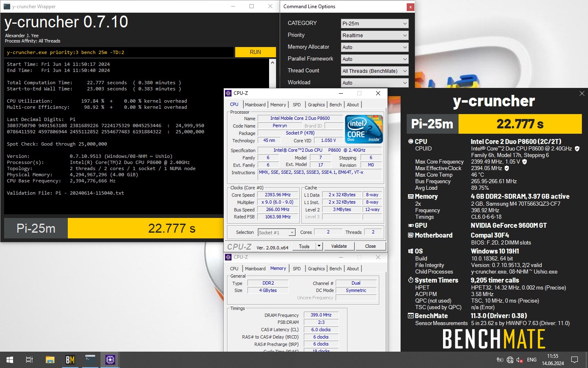Open CATEGORY Pi-25m dropdown

(374, 24)
